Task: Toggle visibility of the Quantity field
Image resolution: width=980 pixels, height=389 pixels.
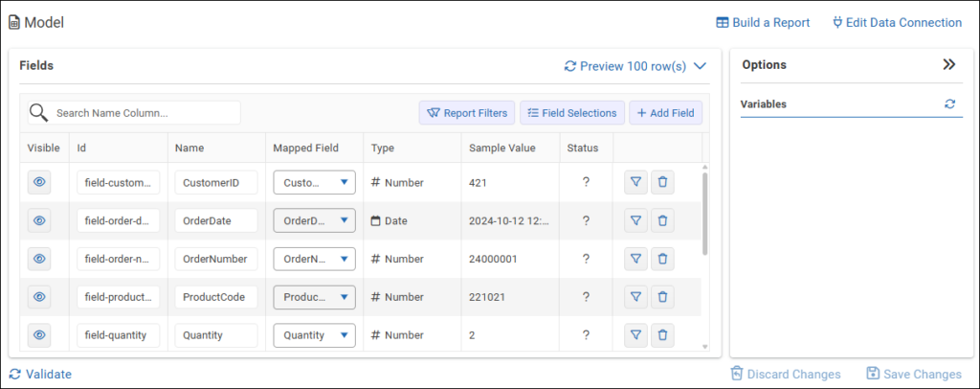Action: pos(39,335)
